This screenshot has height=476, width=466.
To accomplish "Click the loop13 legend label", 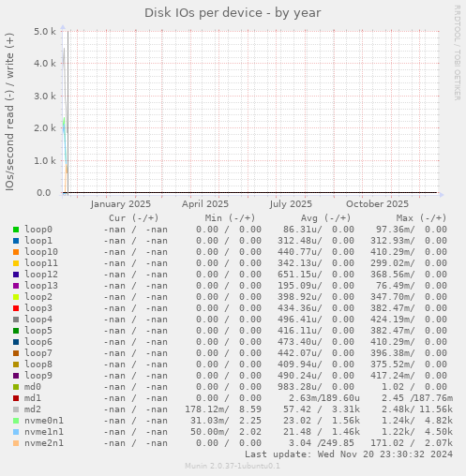I will click(x=41, y=286).
